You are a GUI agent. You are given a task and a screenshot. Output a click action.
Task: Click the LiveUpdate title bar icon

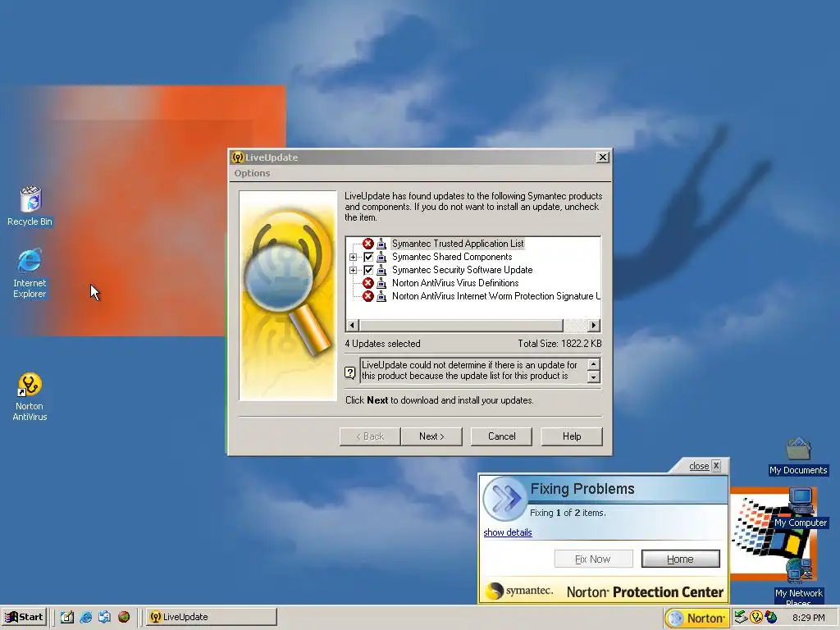[x=237, y=157]
